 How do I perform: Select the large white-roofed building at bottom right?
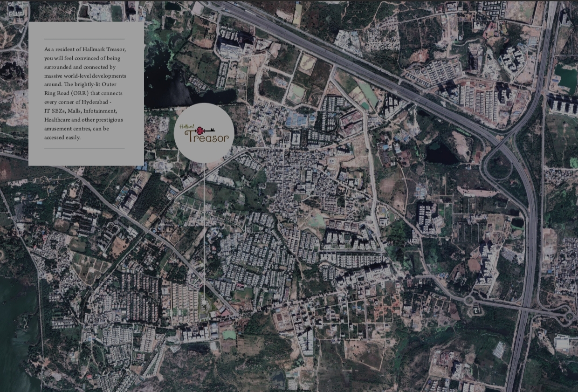pyautogui.click(x=562, y=344)
